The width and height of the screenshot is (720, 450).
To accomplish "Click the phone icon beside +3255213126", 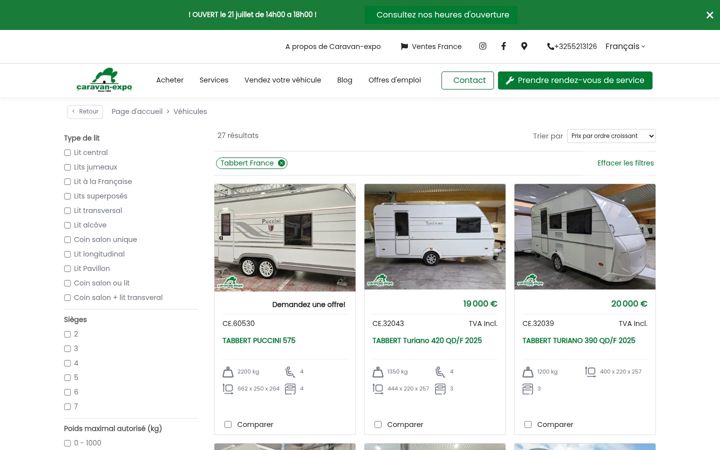I will click(x=550, y=46).
